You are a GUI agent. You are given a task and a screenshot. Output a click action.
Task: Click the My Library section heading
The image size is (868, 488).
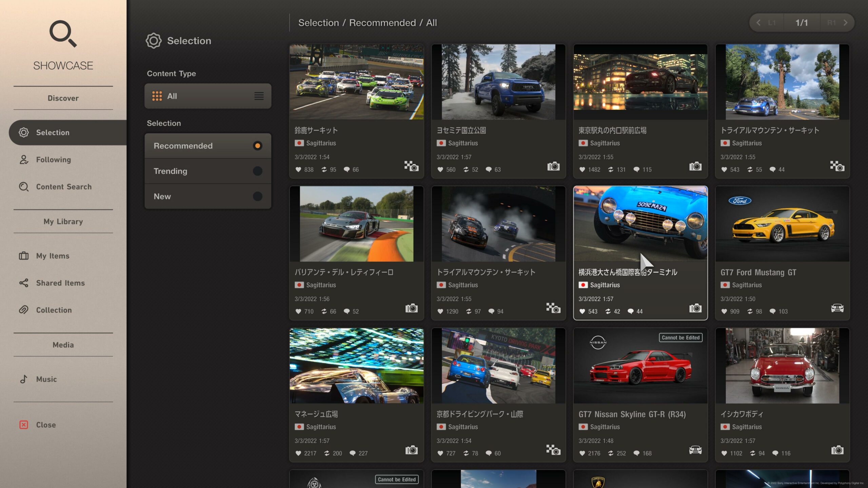pos(63,222)
